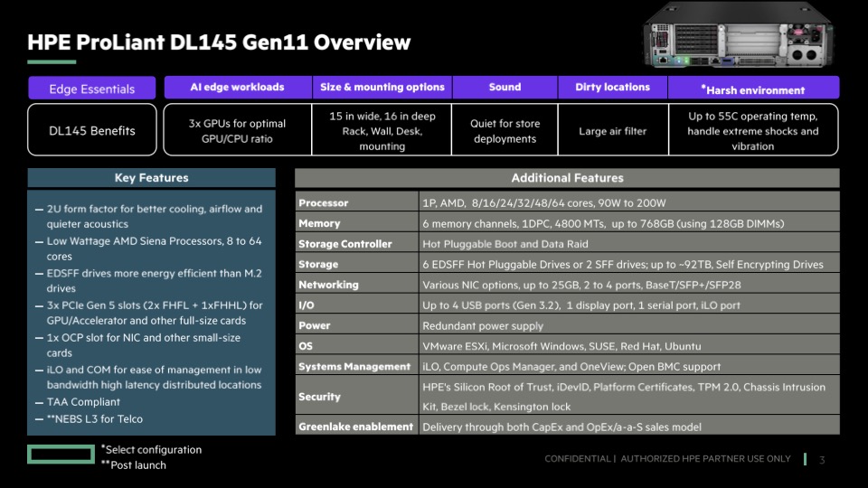Click the Key Features panel header
The width and height of the screenshot is (868, 488).
pyautogui.click(x=151, y=178)
